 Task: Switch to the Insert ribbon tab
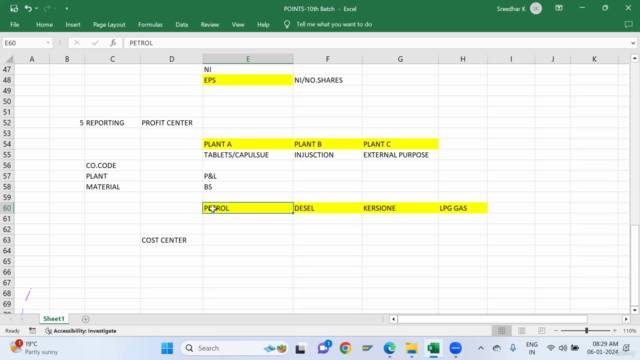coord(73,24)
